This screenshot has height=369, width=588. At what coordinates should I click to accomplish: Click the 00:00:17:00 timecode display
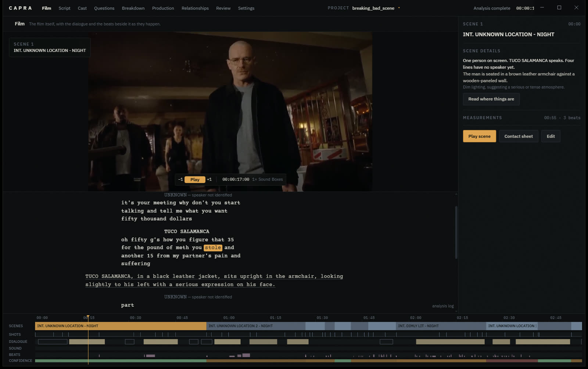click(236, 179)
